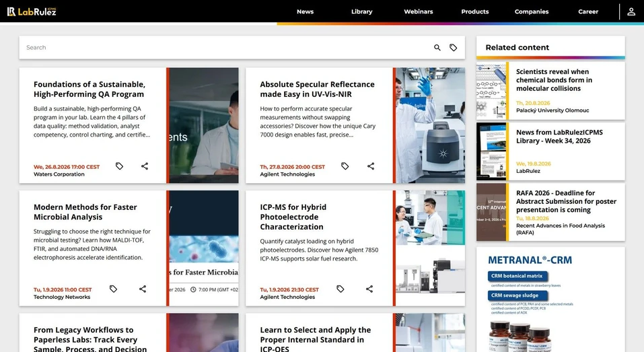Click date 'Tu, 1.9.2026 21:30 CEST'

[289, 289]
